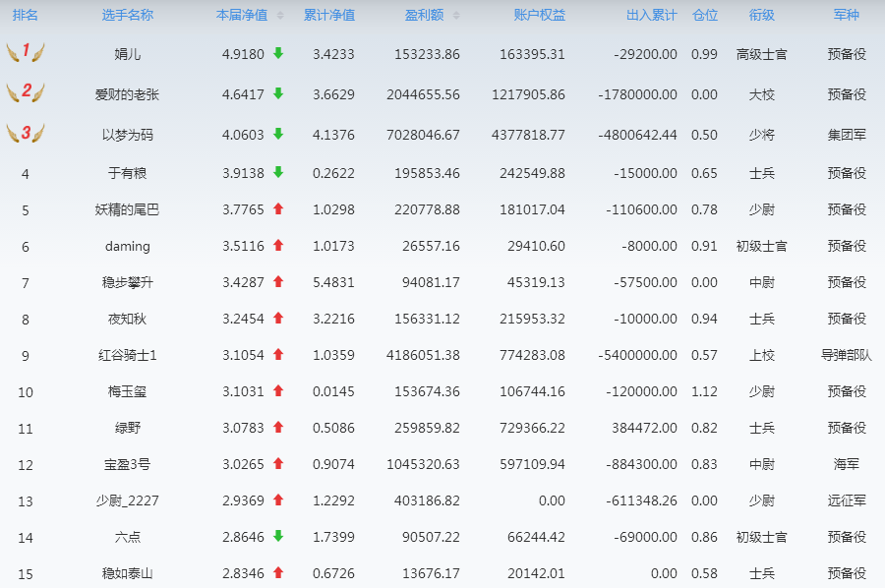Click rank 3 laurel medal icon
885x588 pixels.
click(x=26, y=133)
